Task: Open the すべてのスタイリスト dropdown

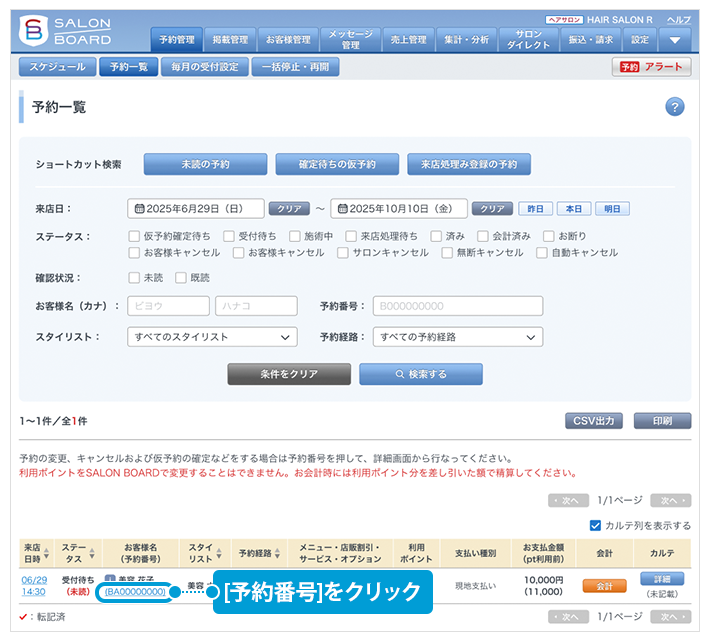Action: click(213, 337)
